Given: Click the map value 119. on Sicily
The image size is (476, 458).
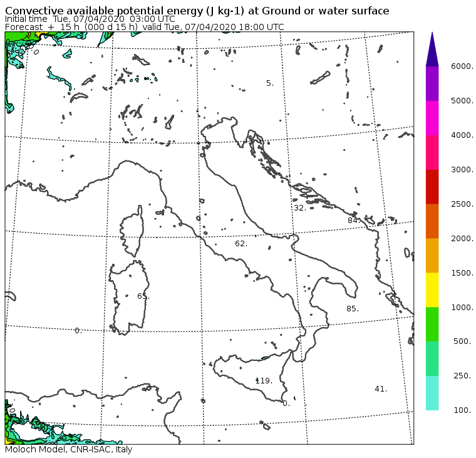Looking at the screenshot, I should click(x=264, y=380).
